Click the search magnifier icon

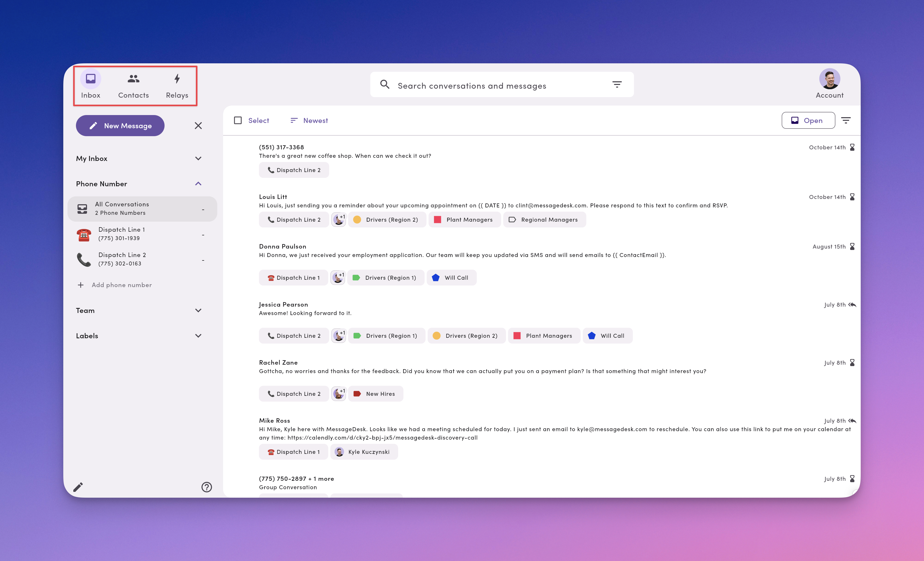coord(385,84)
